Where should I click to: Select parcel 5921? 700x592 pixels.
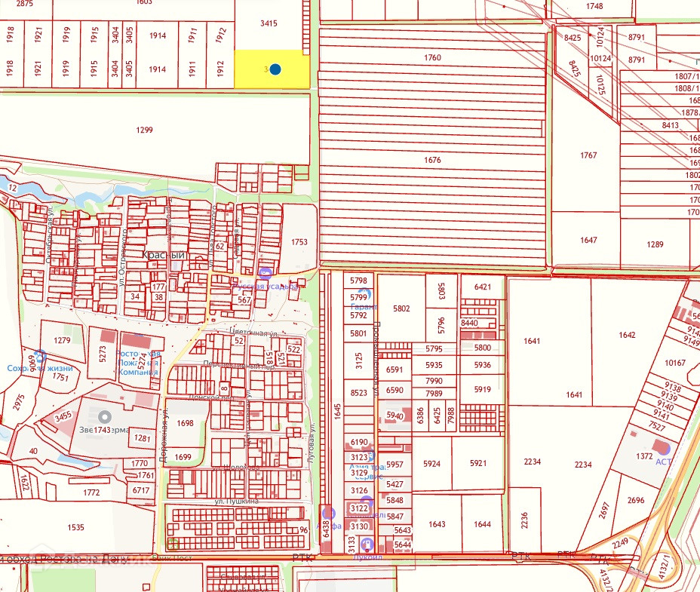(478, 464)
